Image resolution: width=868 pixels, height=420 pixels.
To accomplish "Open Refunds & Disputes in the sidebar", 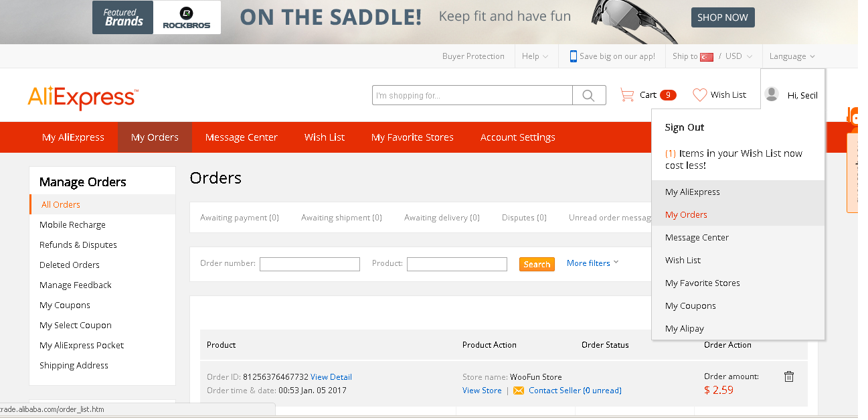I will point(78,244).
